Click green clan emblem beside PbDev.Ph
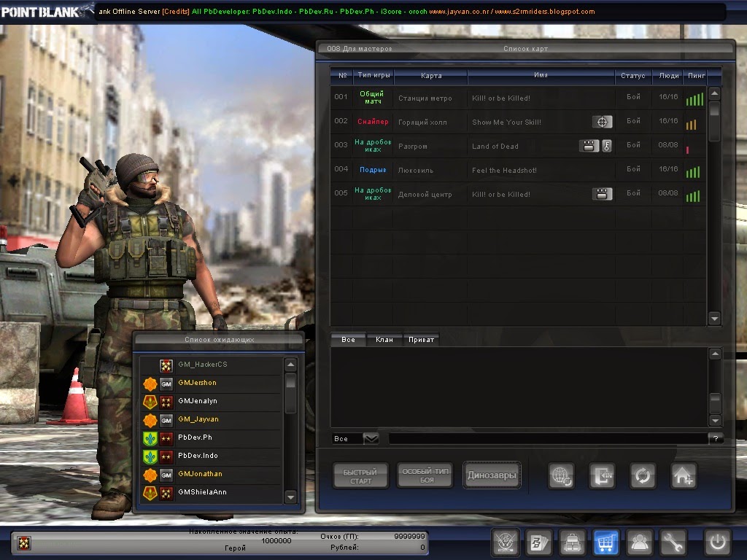The height and width of the screenshot is (560, 747). tap(150, 438)
